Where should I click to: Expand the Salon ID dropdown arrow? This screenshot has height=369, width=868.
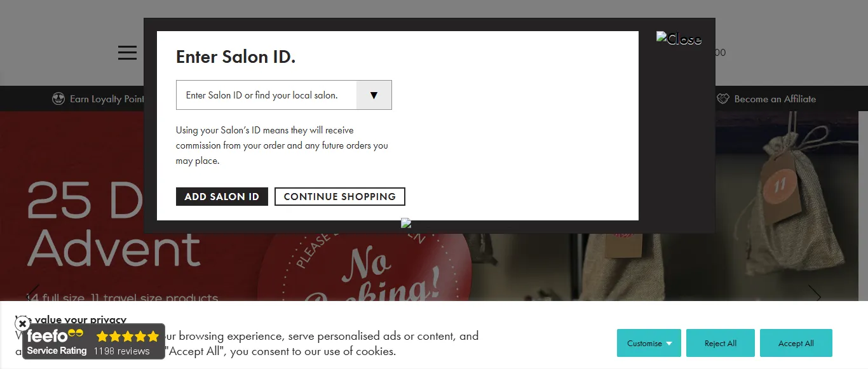pyautogui.click(x=374, y=95)
